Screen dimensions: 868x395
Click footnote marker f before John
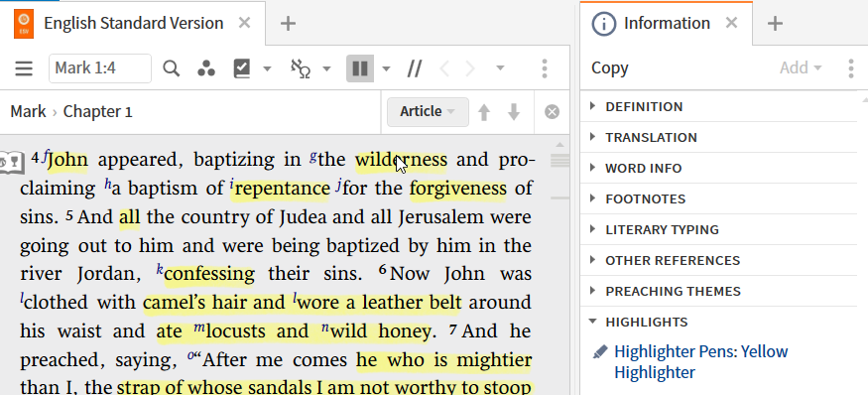pyautogui.click(x=46, y=155)
